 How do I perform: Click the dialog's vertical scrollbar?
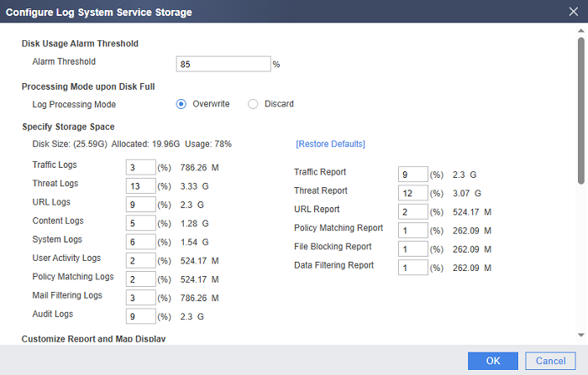[580, 109]
